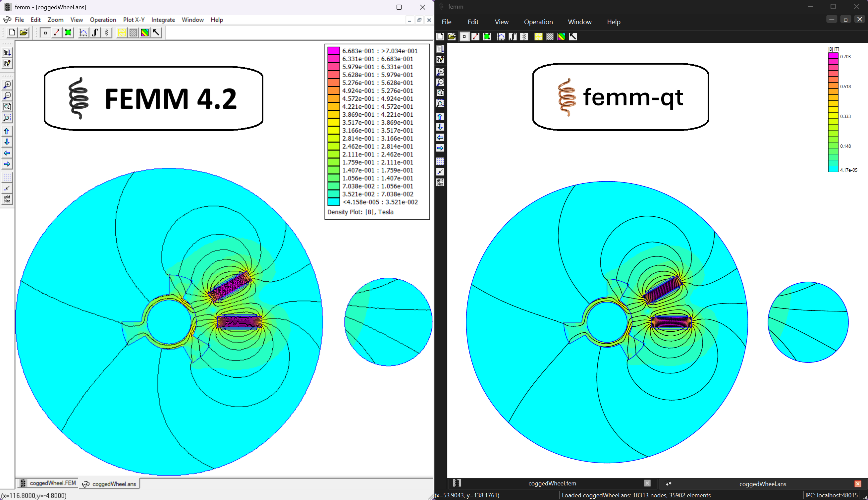Click New document icon in FEMM 4.2 toolbar
Viewport: 868px width, 500px height.
pyautogui.click(x=12, y=32)
